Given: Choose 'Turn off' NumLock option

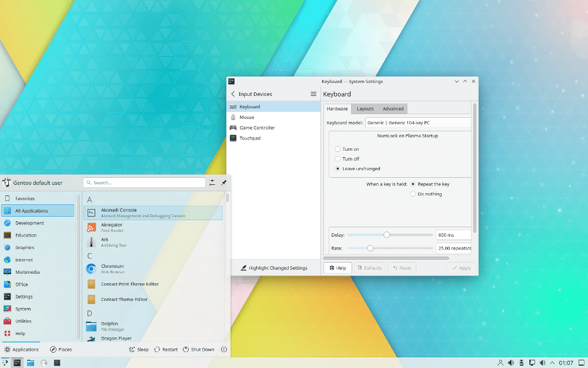Looking at the screenshot, I should coord(338,159).
